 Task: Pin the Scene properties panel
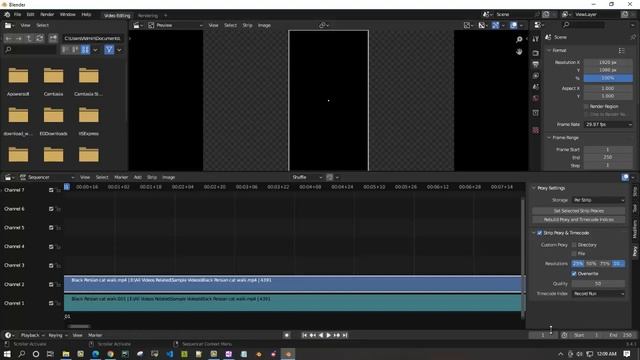coord(633,37)
